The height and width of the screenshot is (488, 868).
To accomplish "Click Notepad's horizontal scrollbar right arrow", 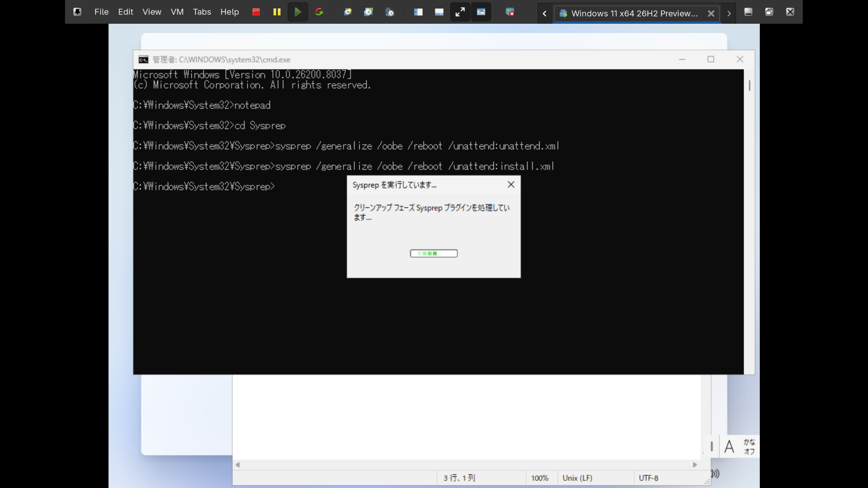I will coord(695,465).
